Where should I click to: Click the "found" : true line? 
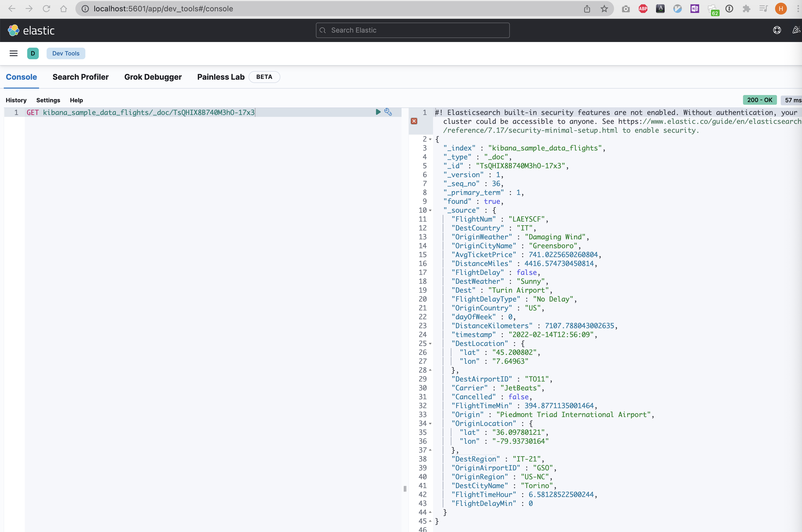(x=473, y=202)
